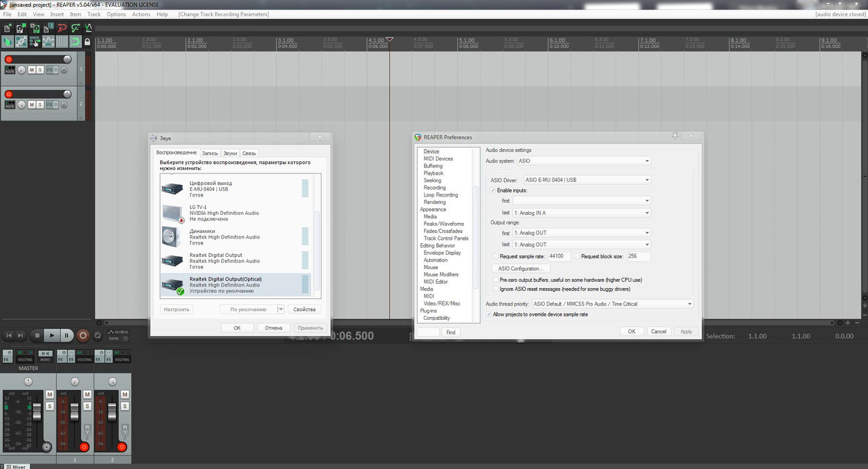868x469 pixels.
Task: Toggle Ripple Editing toolbar icon
Action: [35, 41]
